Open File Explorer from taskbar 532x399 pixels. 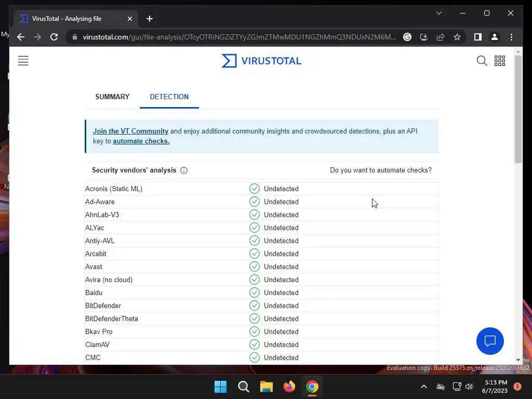coord(267,387)
